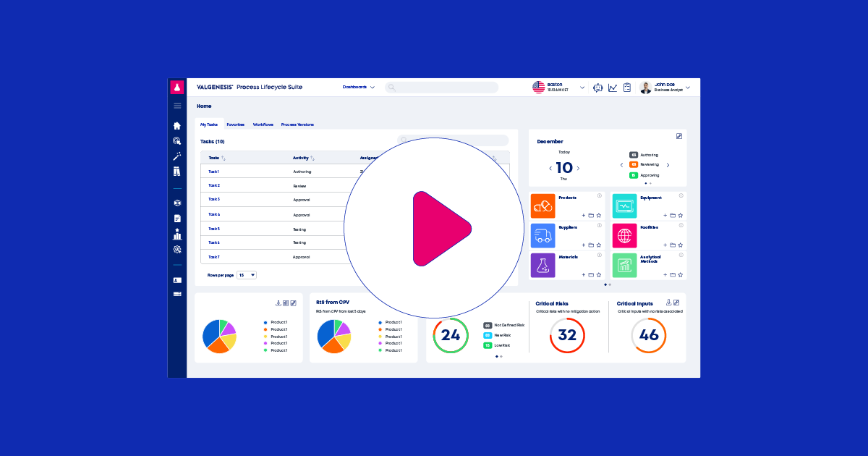Go to next day in the calendar

click(578, 169)
